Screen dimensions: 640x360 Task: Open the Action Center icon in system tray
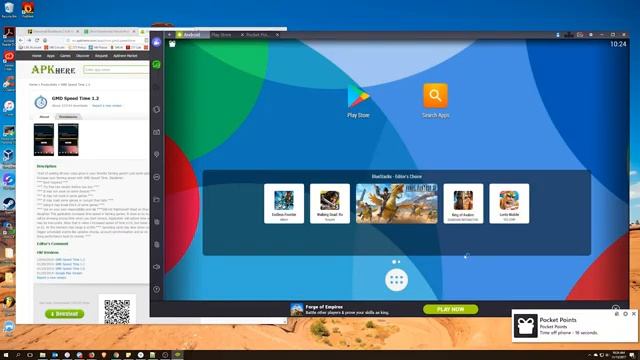tap(632, 355)
